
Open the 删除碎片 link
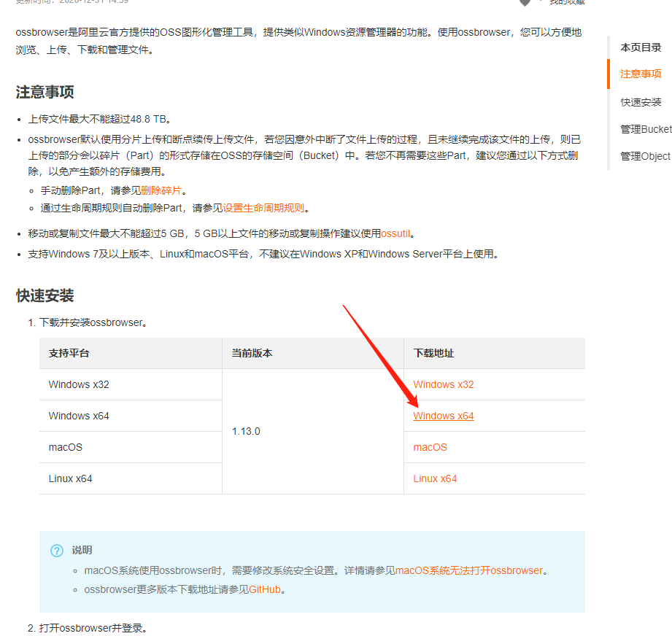(x=161, y=190)
